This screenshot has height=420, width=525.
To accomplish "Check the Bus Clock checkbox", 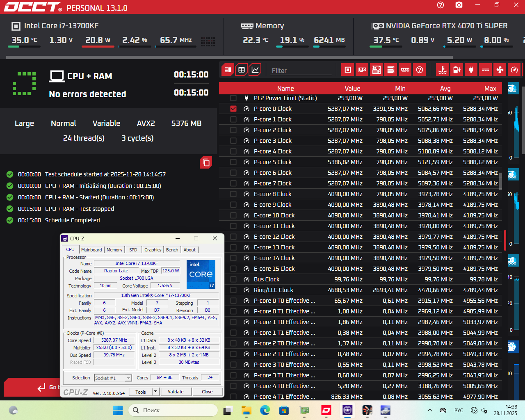I will coord(233,279).
